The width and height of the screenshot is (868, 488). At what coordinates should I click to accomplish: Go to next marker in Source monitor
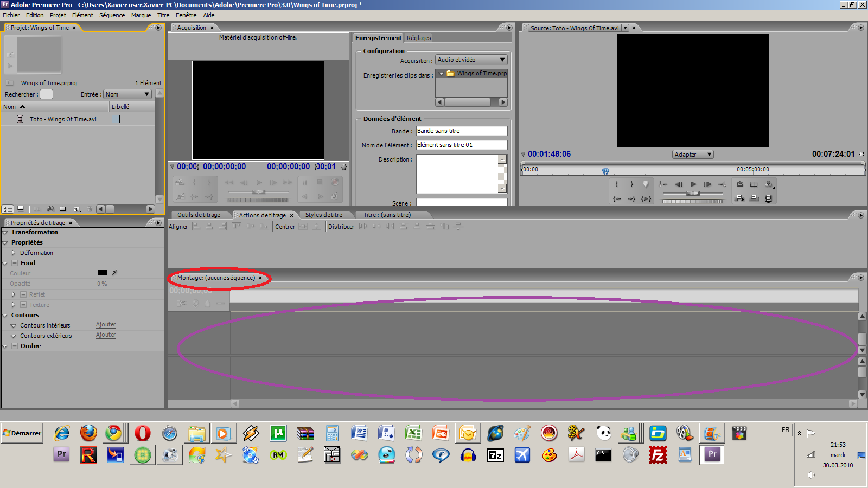point(723,184)
